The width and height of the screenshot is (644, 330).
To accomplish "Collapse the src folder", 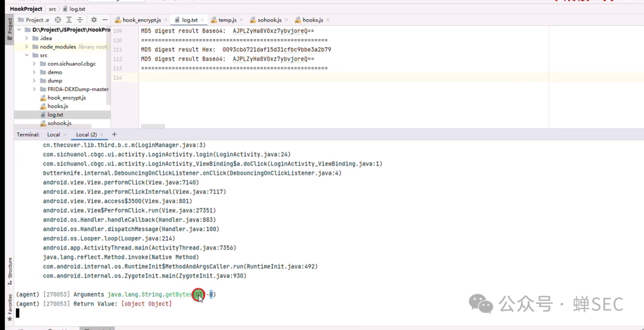I will pyautogui.click(x=27, y=55).
